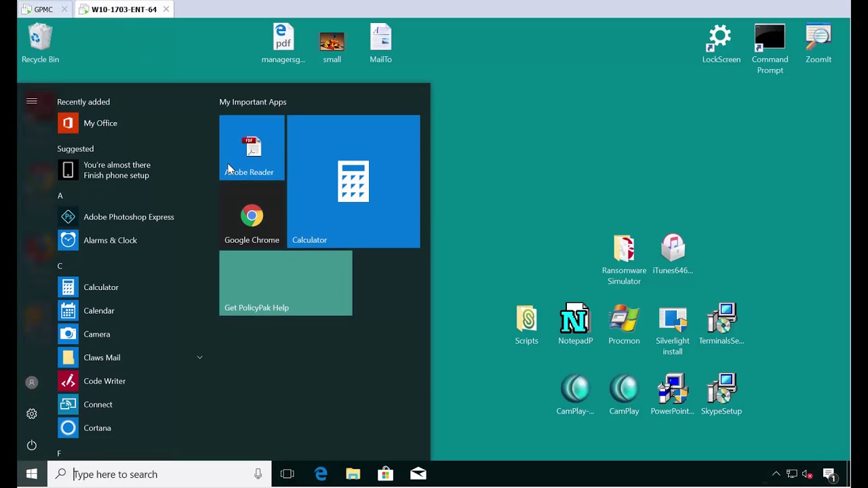Show hidden system tray icons

click(x=776, y=474)
